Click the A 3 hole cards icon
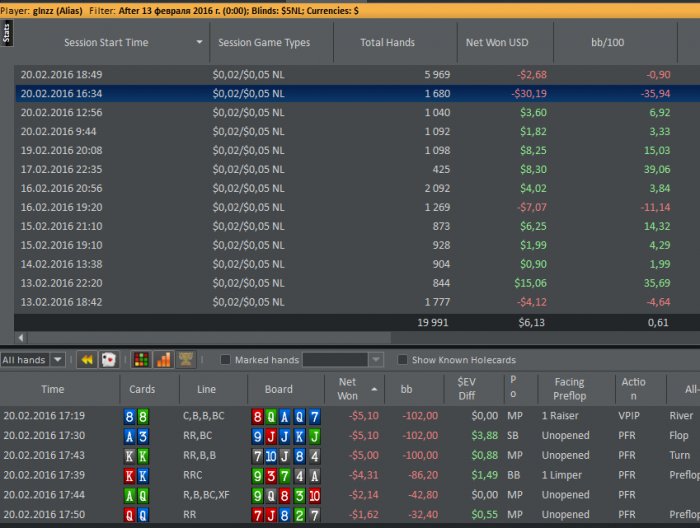700x528 pixels. point(136,435)
